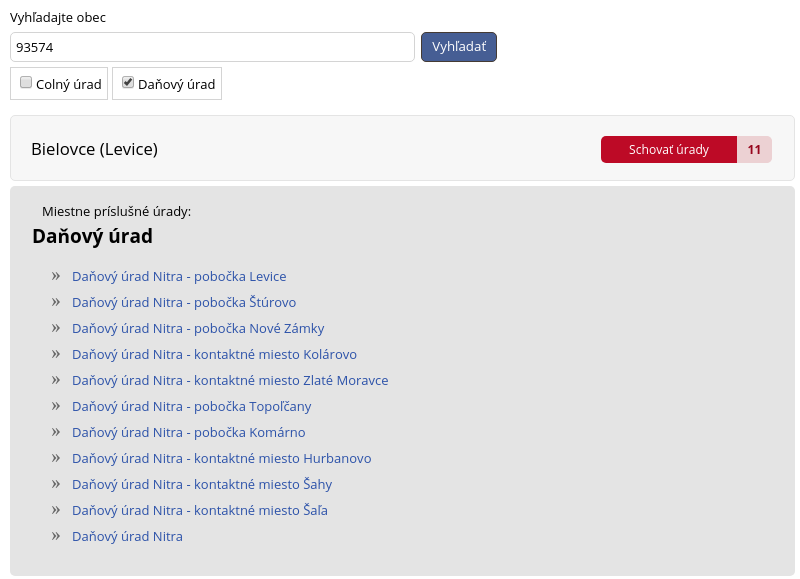The height and width of the screenshot is (579, 800).
Task: Open kontaktné miesto Hurbanovo link
Action: tap(221, 458)
